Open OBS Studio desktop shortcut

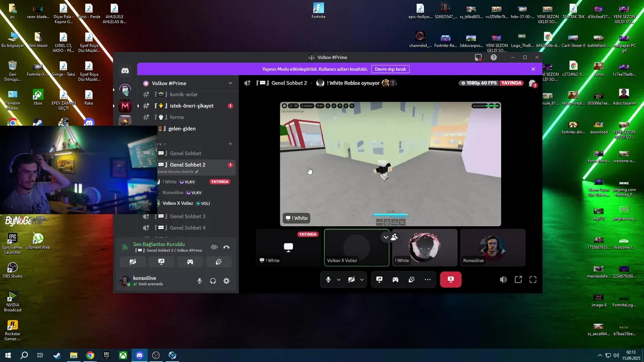click(x=13, y=269)
